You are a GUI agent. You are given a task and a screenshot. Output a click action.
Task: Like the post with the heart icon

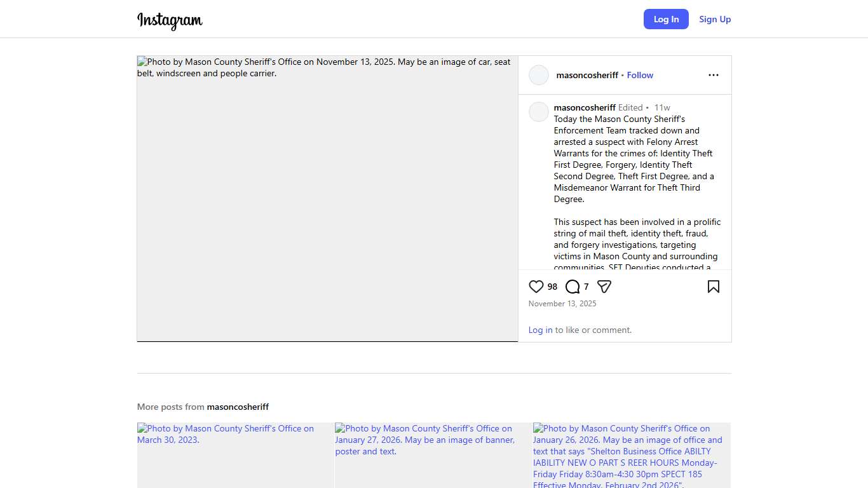tap(536, 287)
